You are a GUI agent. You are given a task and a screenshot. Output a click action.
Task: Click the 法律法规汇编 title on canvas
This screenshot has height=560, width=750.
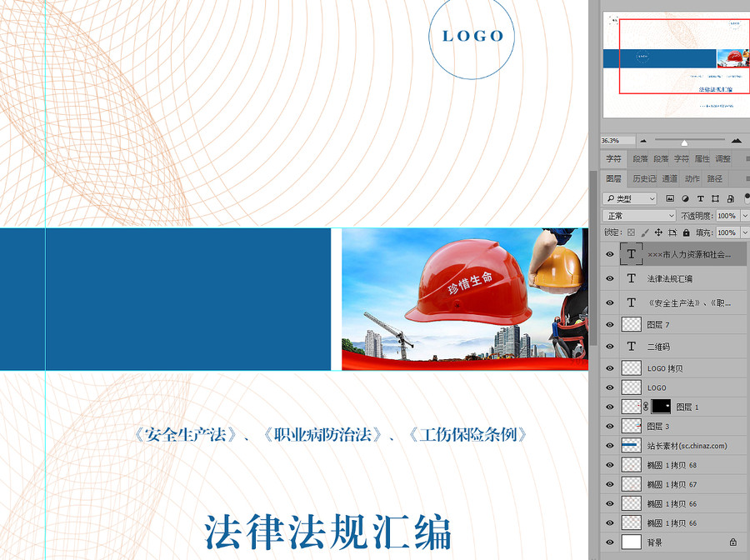click(x=328, y=532)
